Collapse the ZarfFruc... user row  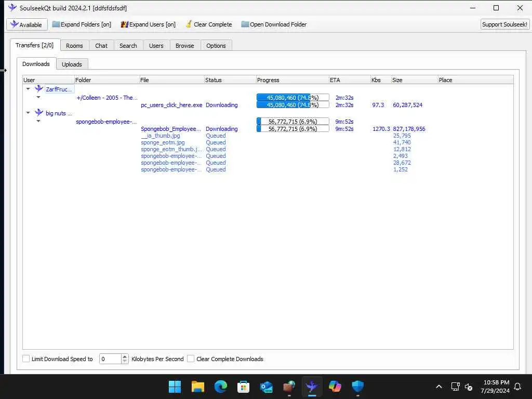tap(28, 89)
